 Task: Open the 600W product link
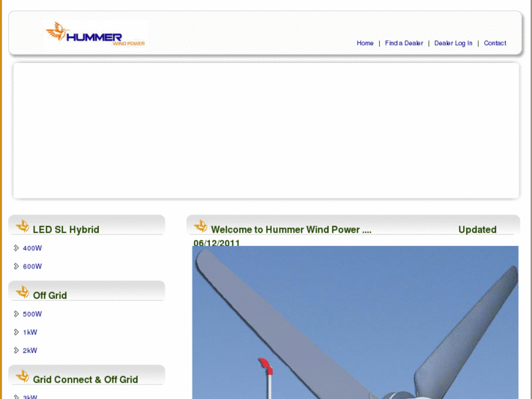(x=32, y=266)
